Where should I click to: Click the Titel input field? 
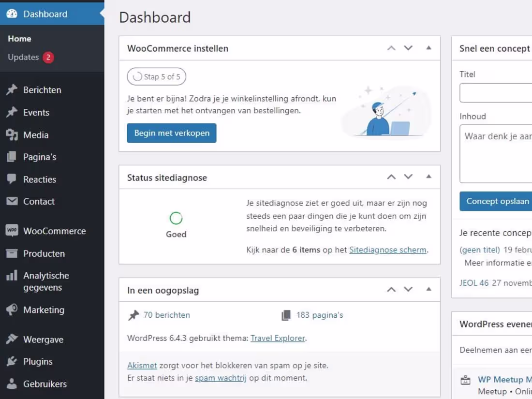click(x=496, y=93)
